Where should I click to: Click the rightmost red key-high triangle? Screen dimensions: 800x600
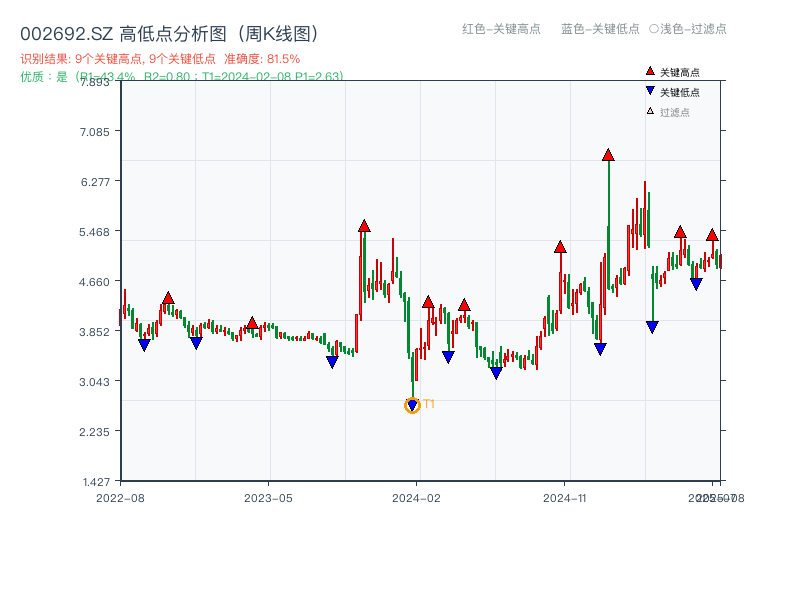pyautogui.click(x=712, y=235)
